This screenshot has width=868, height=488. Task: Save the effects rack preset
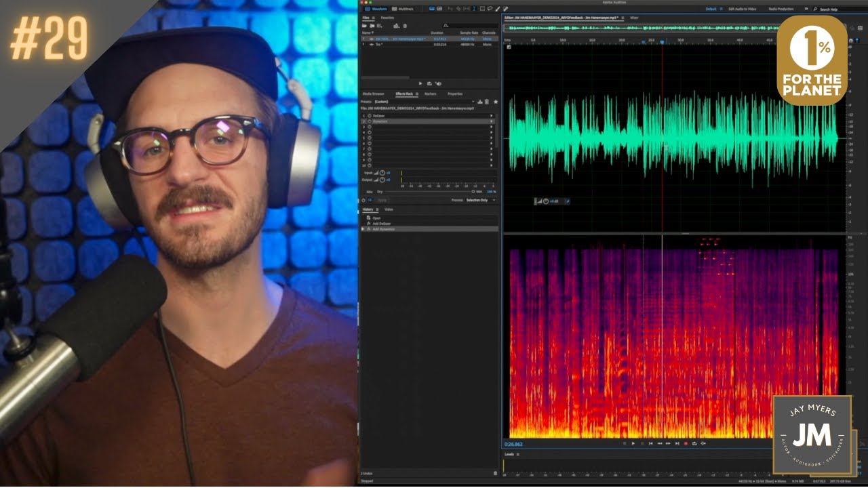[x=480, y=102]
